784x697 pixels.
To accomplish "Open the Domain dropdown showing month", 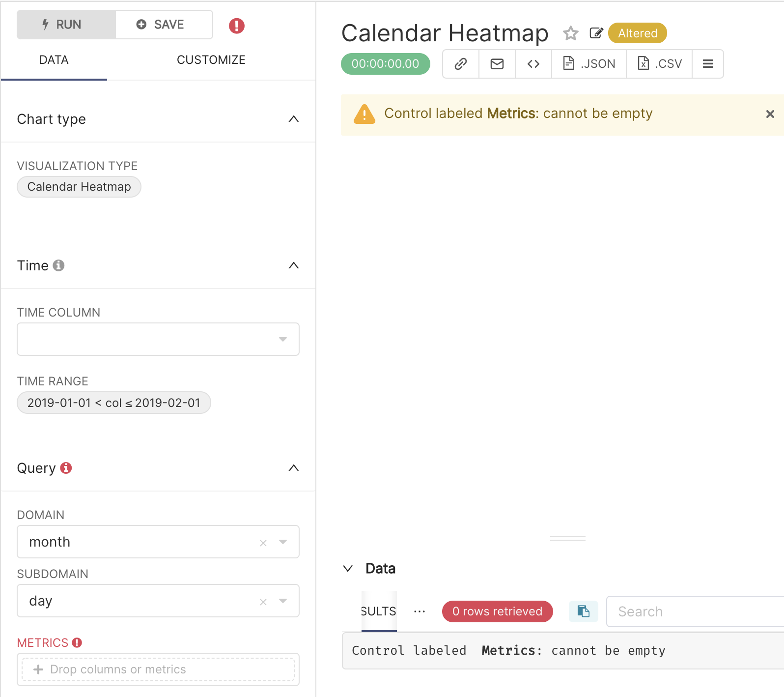I will pos(158,542).
